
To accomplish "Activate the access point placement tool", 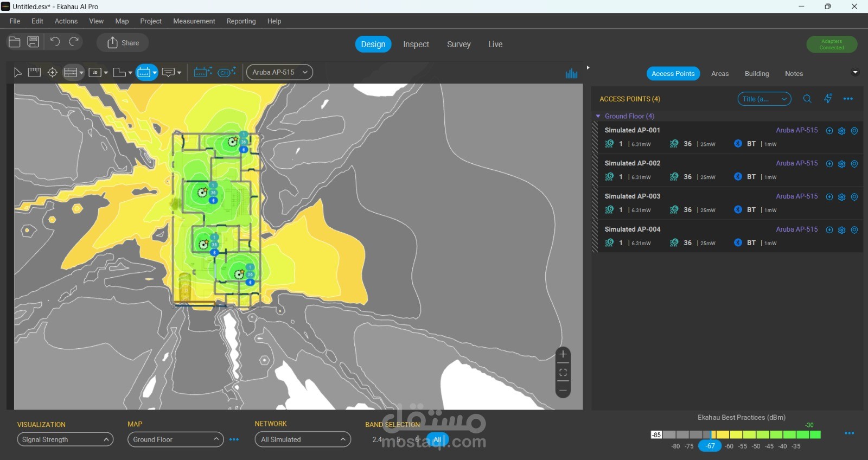I will [x=144, y=72].
